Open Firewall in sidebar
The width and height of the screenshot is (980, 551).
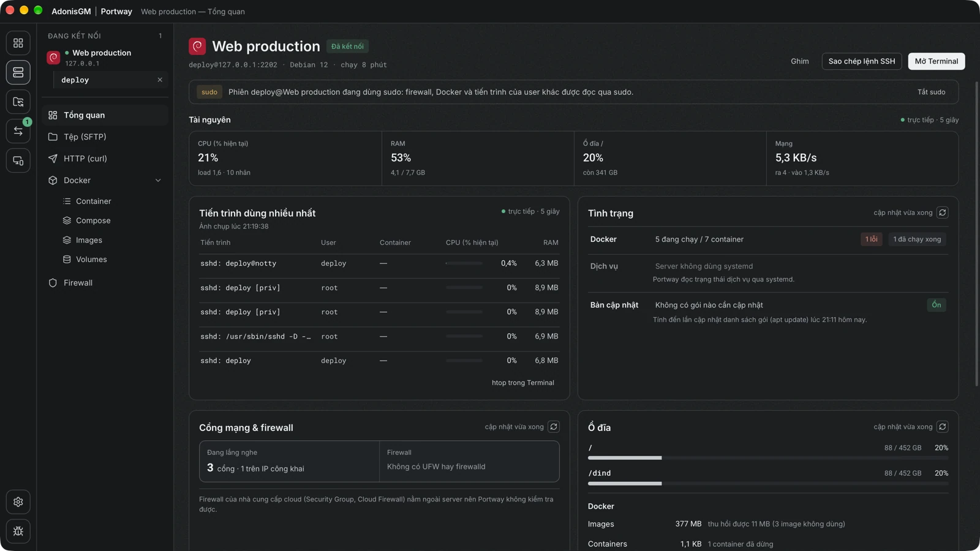(x=105, y=283)
